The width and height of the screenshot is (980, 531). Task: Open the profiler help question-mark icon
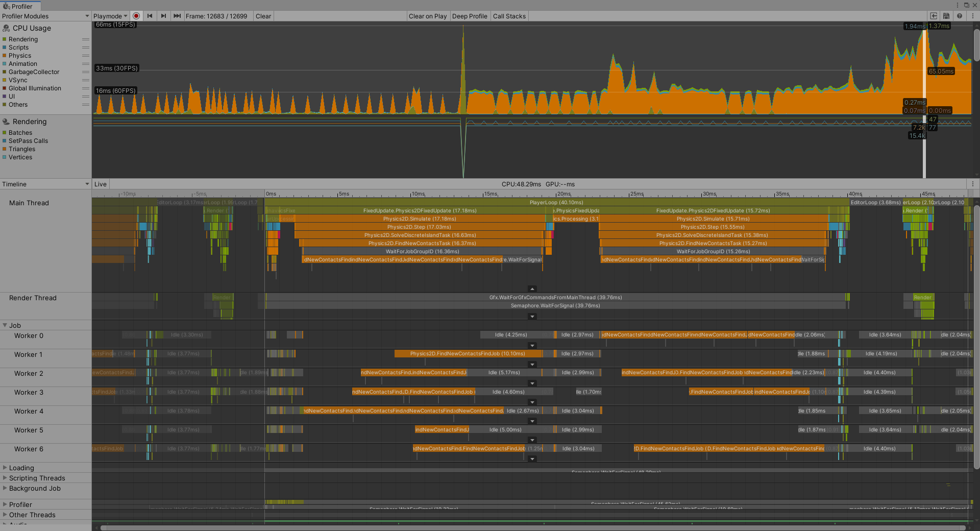coord(960,16)
